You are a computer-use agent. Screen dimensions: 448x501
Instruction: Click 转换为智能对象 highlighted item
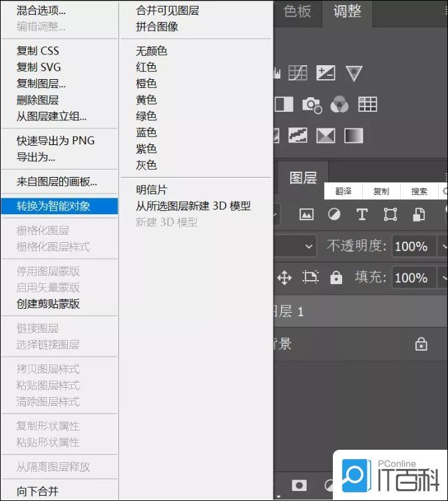59,206
